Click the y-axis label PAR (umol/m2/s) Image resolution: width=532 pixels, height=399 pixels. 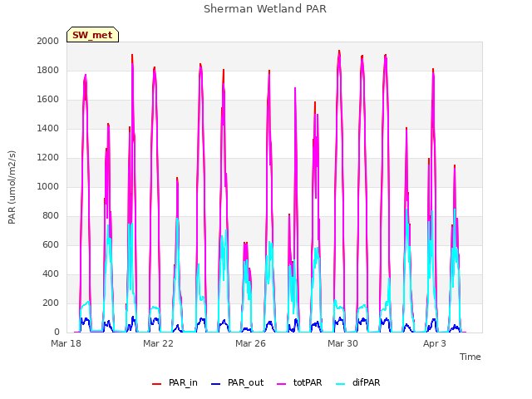pos(12,187)
